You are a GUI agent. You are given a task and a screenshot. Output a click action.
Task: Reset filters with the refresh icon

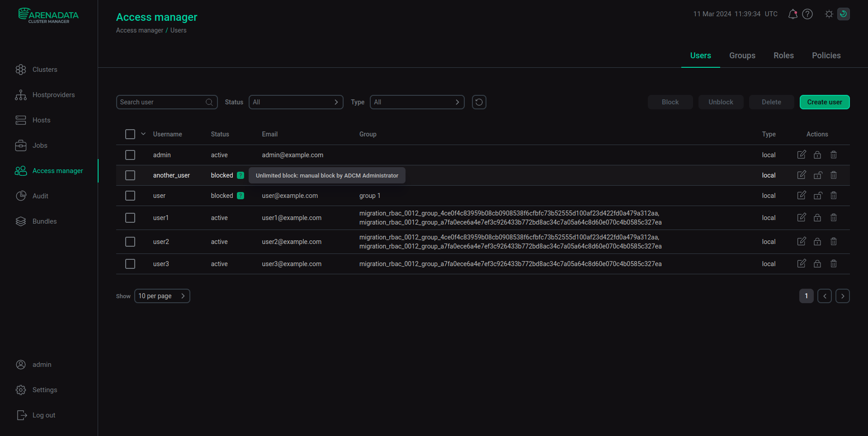pos(479,102)
